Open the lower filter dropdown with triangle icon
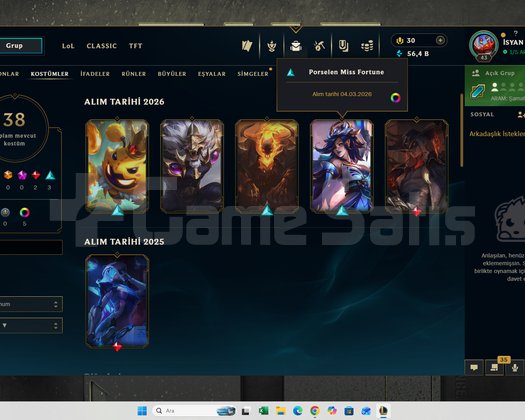The image size is (525, 420). 31,325
